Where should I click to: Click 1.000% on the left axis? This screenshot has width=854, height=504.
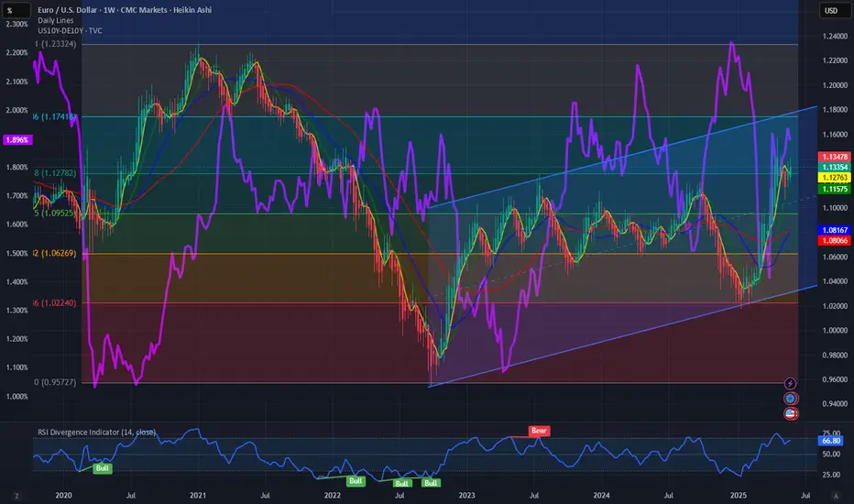point(16,397)
